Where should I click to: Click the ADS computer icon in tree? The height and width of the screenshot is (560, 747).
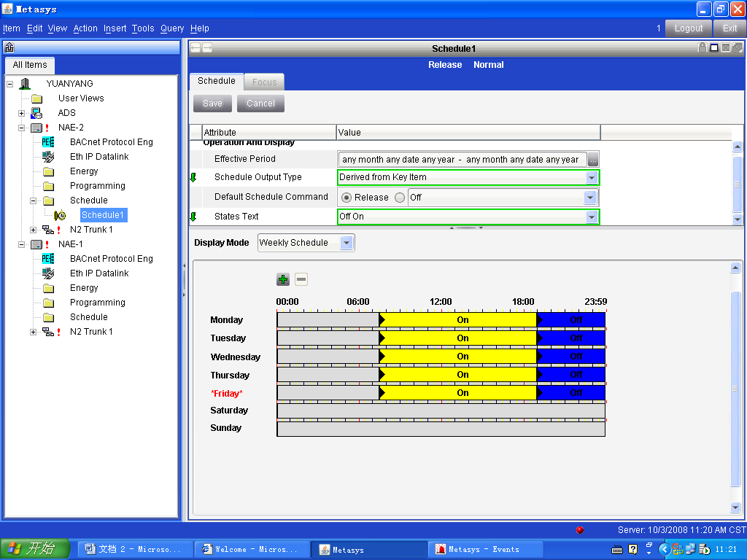[x=36, y=113]
